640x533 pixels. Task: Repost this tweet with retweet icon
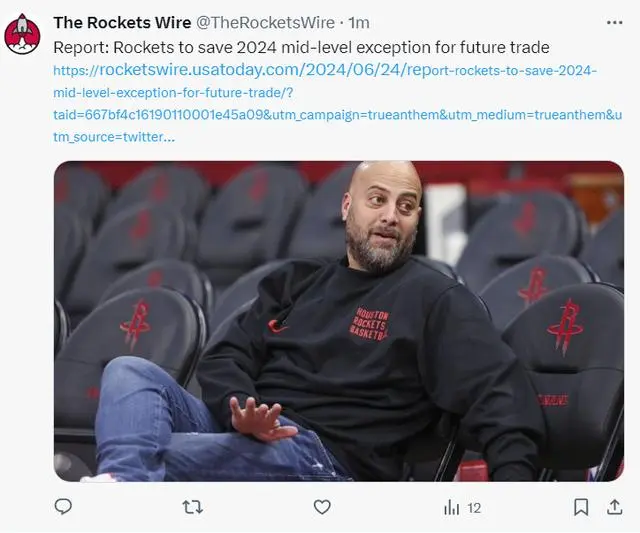(x=192, y=507)
